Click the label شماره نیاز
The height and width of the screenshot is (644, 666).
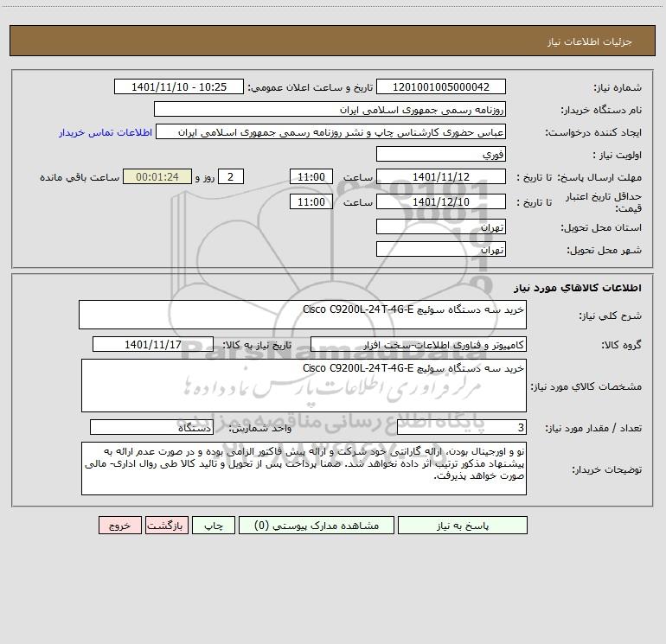coord(618,88)
